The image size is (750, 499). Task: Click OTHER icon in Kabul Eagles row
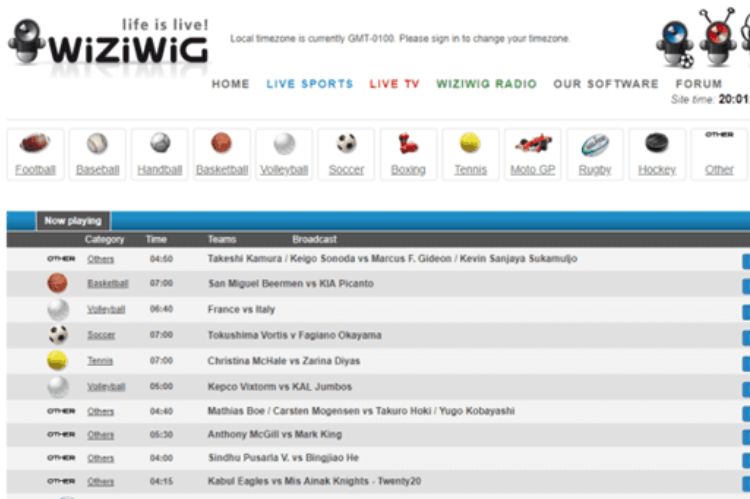(x=61, y=481)
